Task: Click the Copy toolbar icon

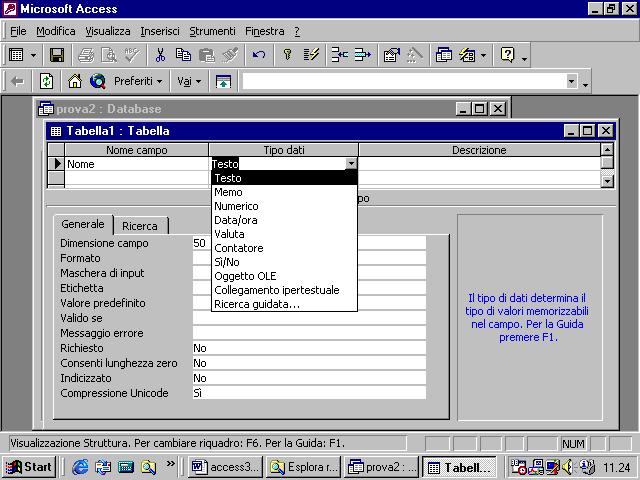Action: (x=183, y=55)
